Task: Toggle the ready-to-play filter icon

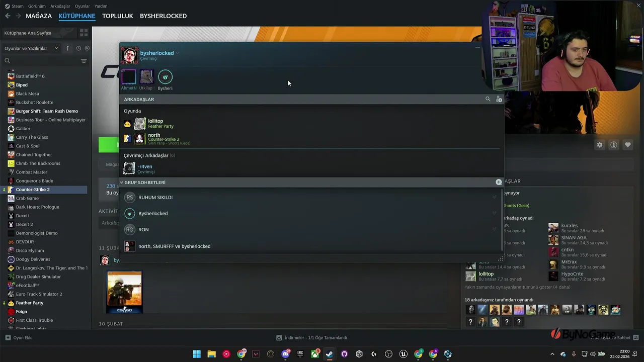Action: pos(87,48)
